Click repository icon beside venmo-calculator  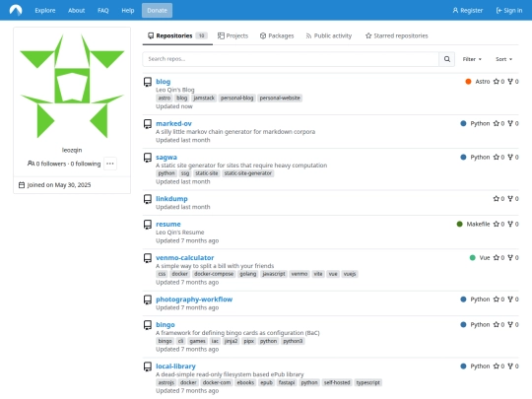148,258
